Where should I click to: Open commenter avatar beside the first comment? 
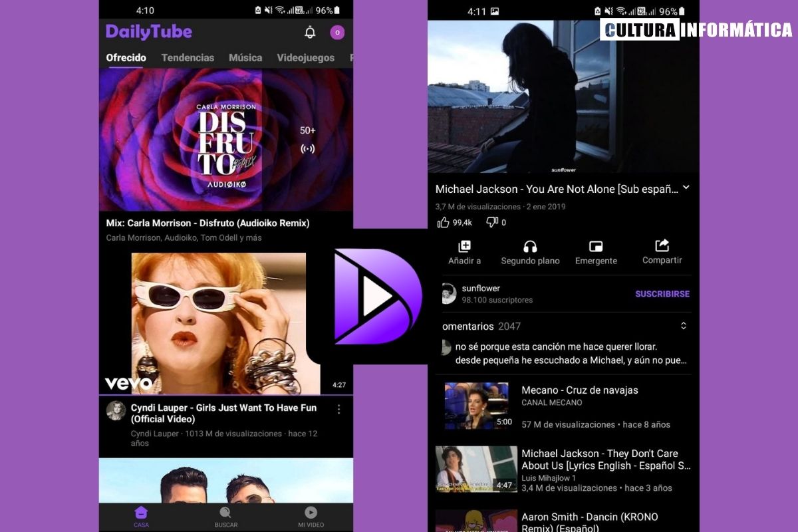445,347
